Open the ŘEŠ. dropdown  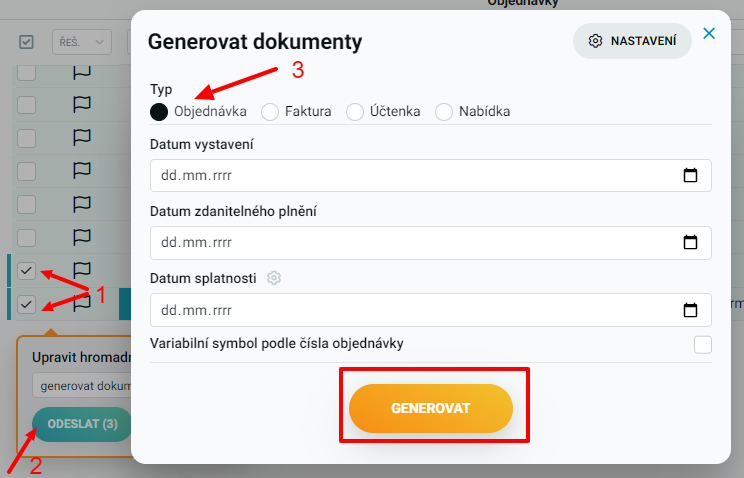click(82, 42)
